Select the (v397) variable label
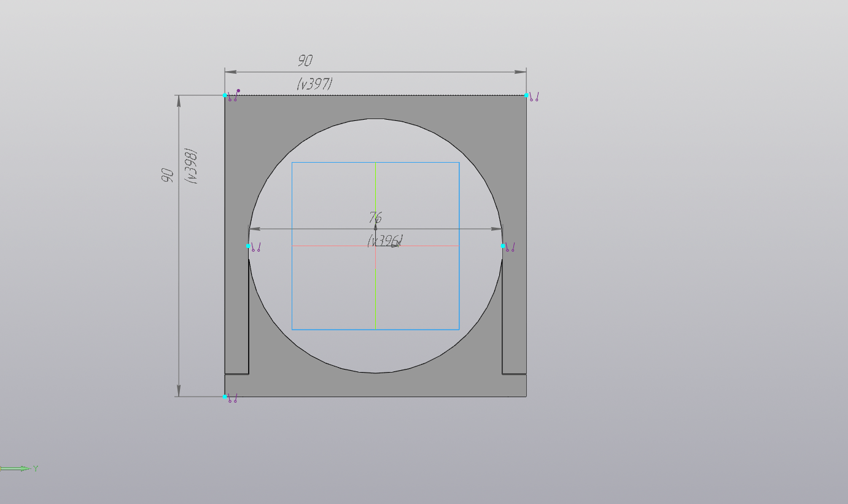Screen dimensions: 848x504 click(314, 84)
